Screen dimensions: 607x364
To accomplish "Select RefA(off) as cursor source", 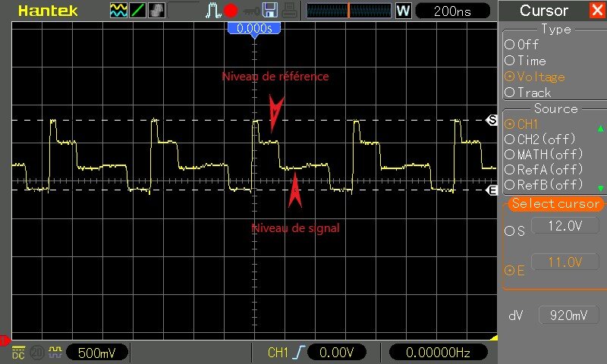I will pos(544,169).
